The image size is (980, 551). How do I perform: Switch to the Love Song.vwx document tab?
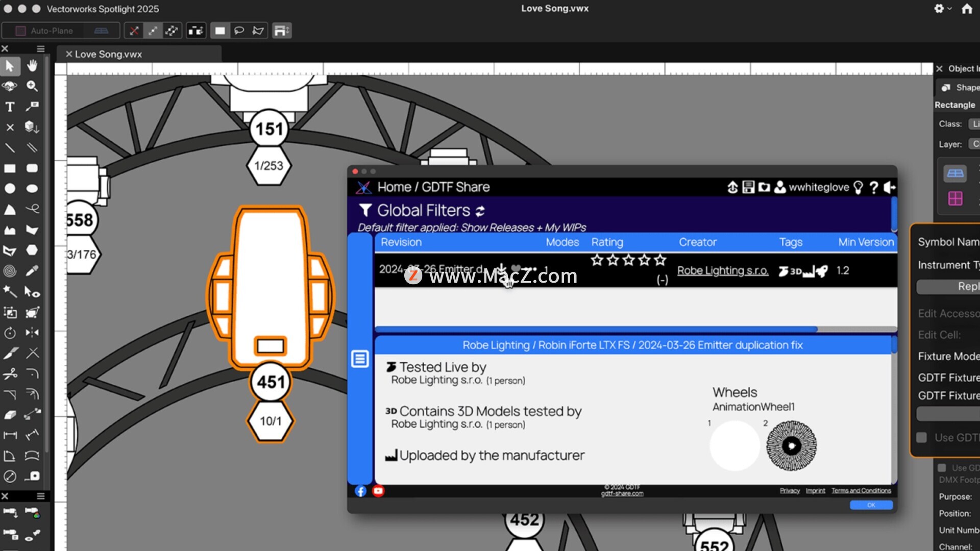click(x=108, y=54)
